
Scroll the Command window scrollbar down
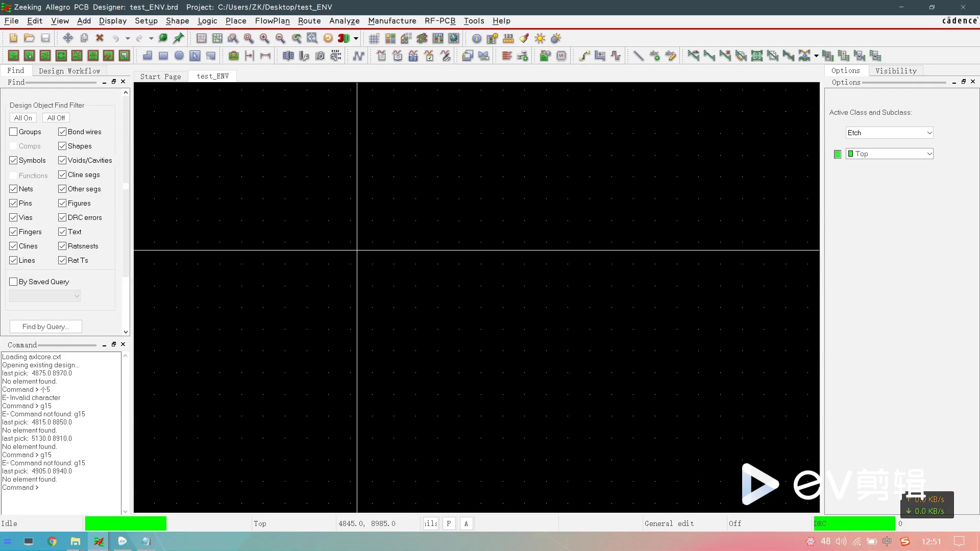pos(125,508)
